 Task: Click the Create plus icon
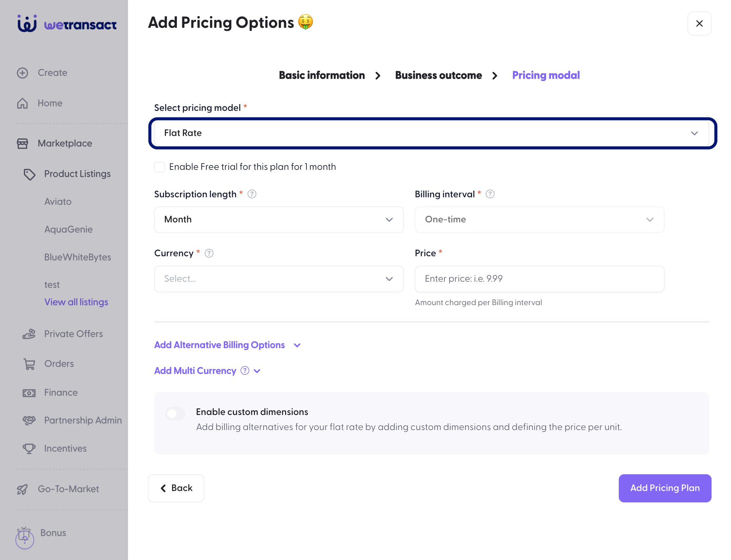(x=22, y=73)
